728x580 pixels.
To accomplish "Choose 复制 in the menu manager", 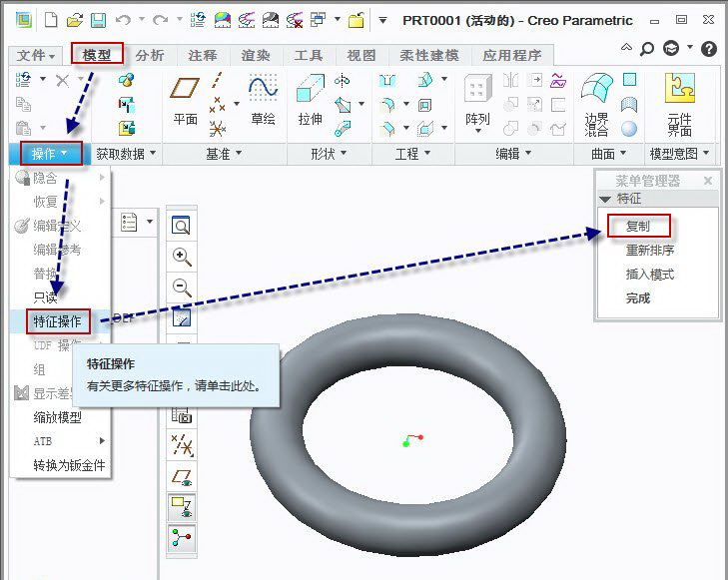I will tap(638, 226).
